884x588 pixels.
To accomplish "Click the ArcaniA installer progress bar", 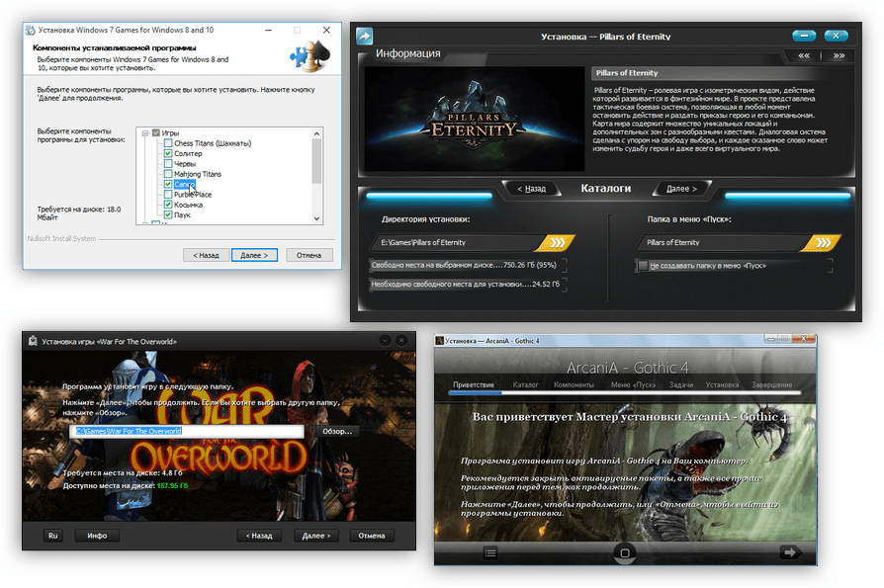I will (625, 392).
